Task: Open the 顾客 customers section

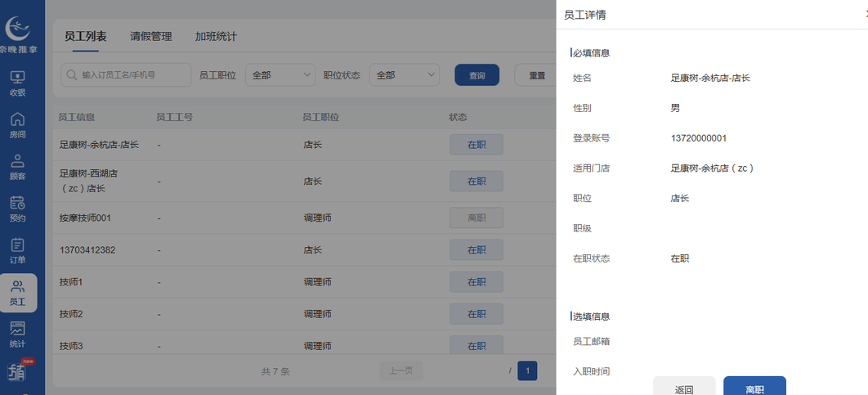Action: tap(18, 168)
